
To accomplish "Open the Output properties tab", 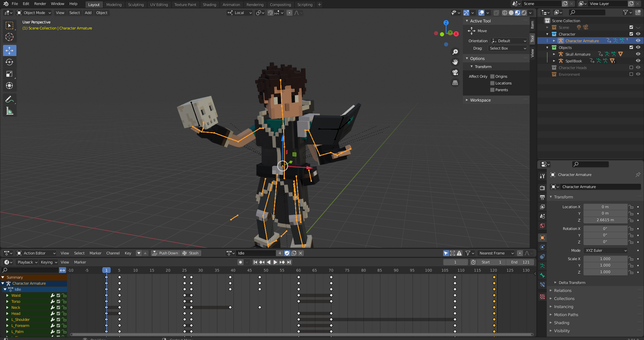I will (x=542, y=197).
